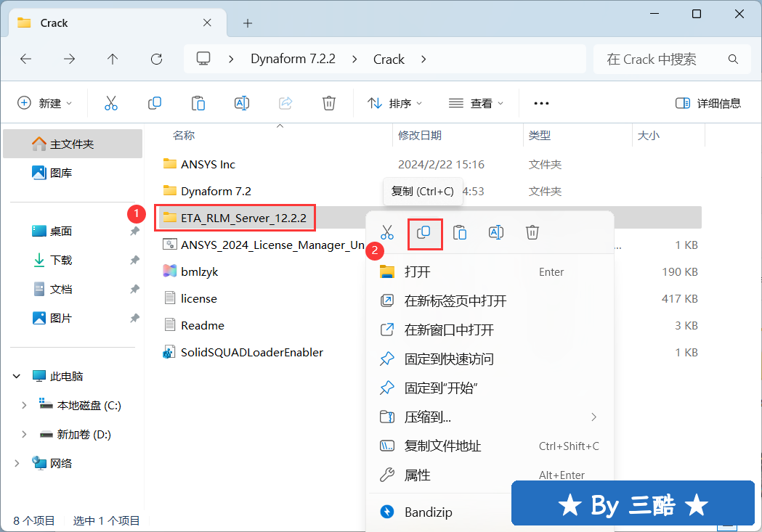Expand 本地磁盘 (C:) in the sidebar
The width and height of the screenshot is (762, 532).
[23, 405]
